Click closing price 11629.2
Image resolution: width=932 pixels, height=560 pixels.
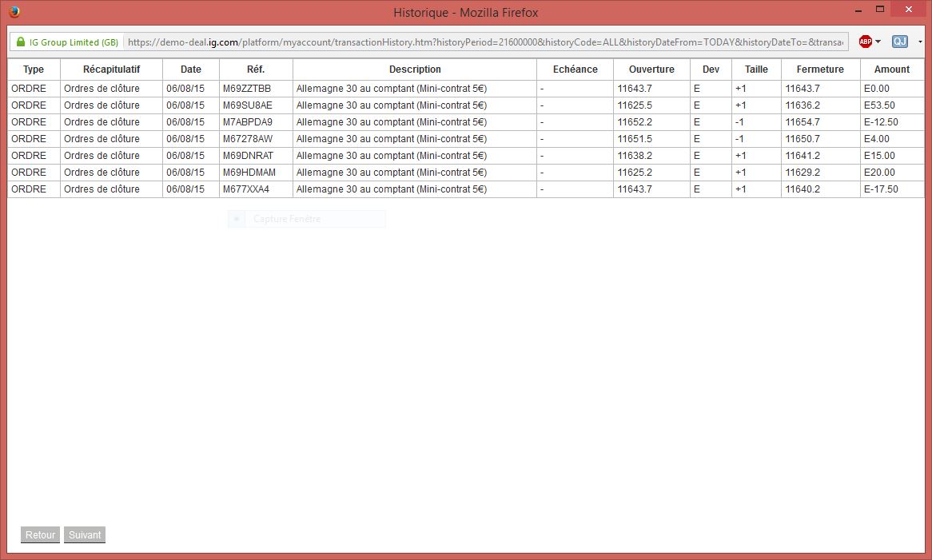click(x=803, y=173)
